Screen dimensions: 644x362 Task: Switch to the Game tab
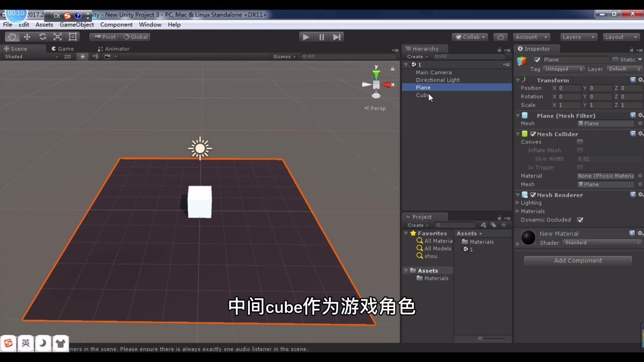[62, 49]
